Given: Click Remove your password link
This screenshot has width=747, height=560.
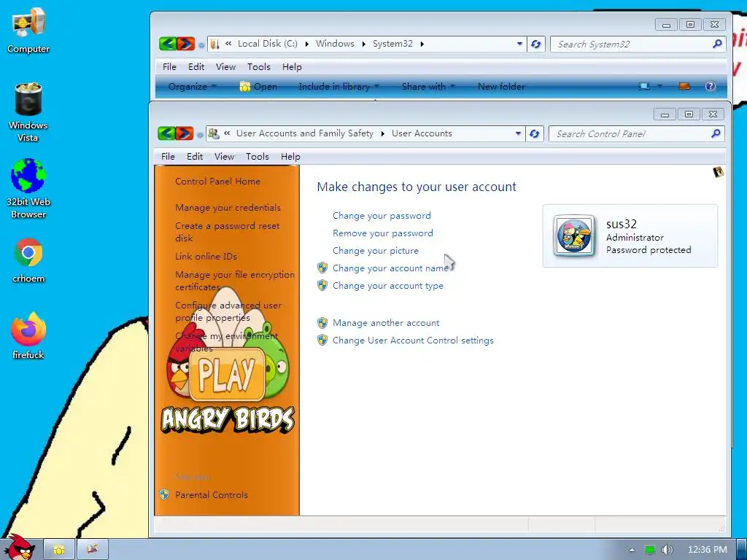Looking at the screenshot, I should [382, 233].
